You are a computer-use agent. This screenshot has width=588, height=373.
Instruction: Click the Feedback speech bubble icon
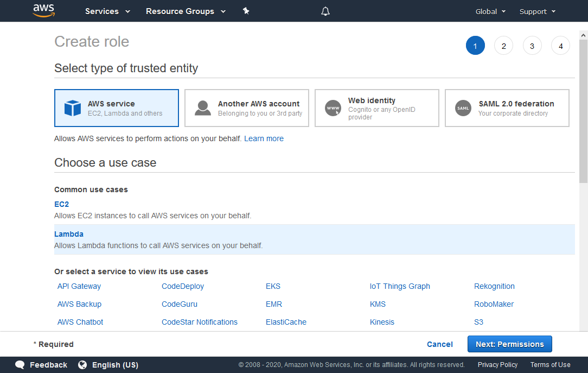pyautogui.click(x=20, y=365)
